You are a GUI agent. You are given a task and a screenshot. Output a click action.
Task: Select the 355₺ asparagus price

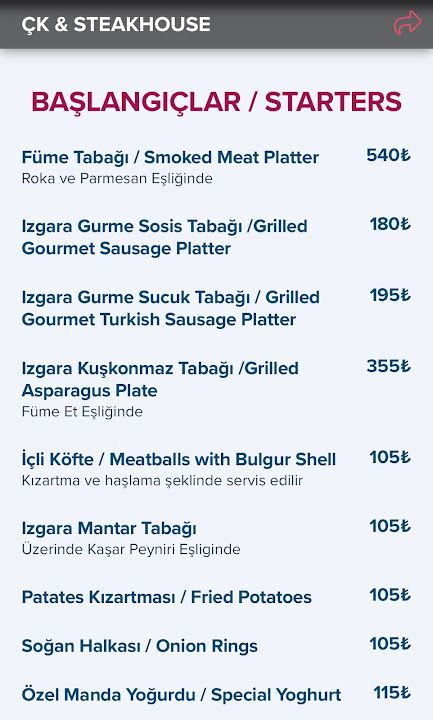coord(388,366)
